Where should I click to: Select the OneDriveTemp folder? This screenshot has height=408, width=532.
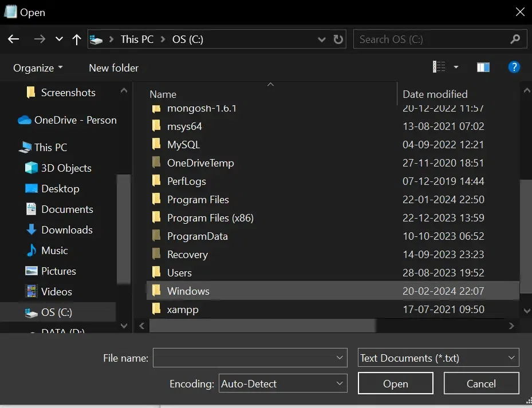click(x=200, y=163)
